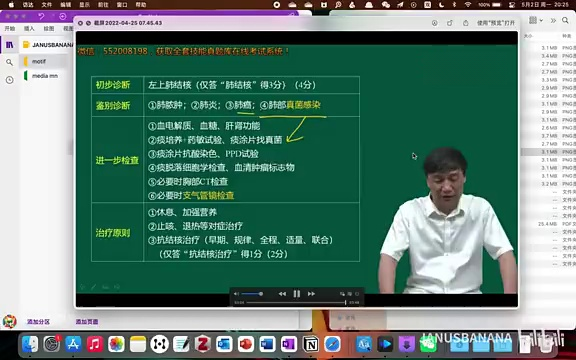
Task: Adjust the video volume slider
Action: pyautogui.click(x=252, y=294)
